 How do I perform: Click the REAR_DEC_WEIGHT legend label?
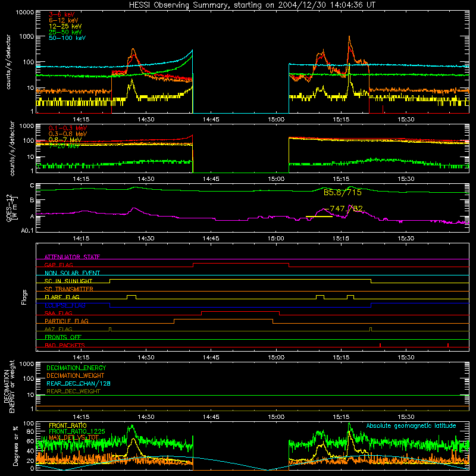click(x=73, y=392)
